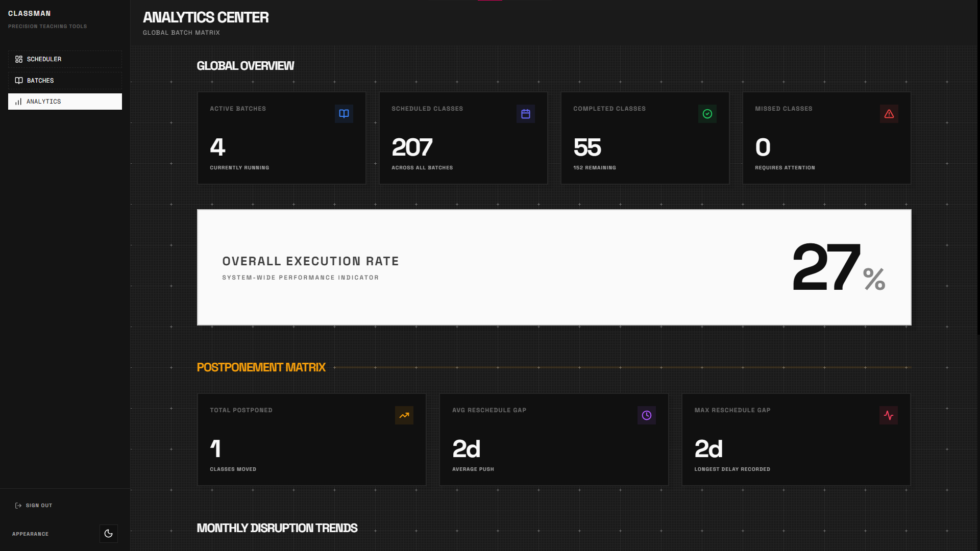
Task: Select the bar-chart icon next to Analytics
Action: (x=19, y=102)
